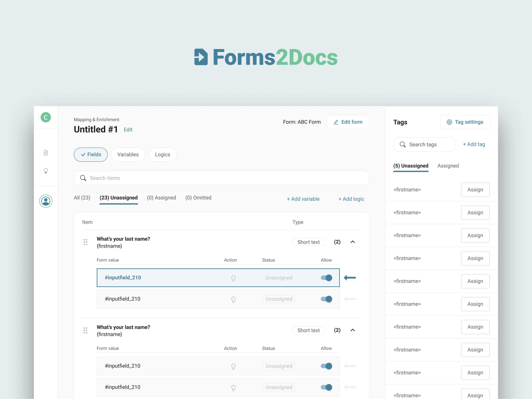Toggle Allow switch in second row of first group
The width and height of the screenshot is (532, 399).
coord(326,299)
